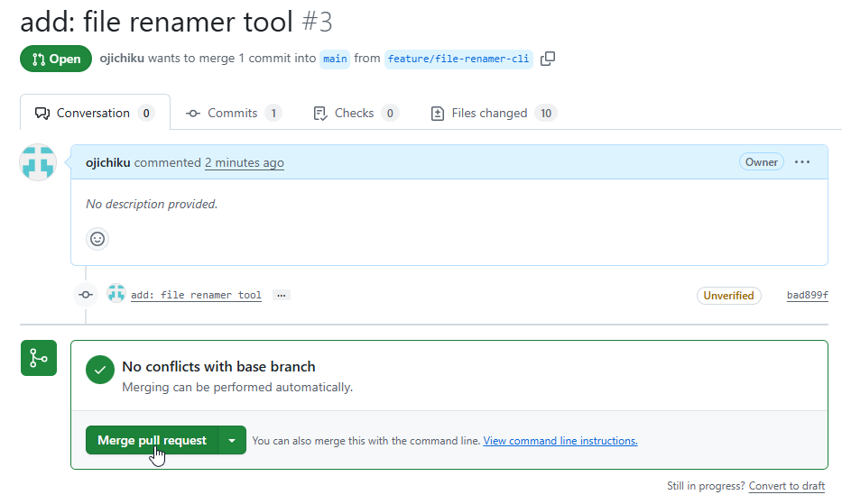Click the feature/file-renamer-cli branch label
Screen dimensions: 842x504
pyautogui.click(x=458, y=59)
